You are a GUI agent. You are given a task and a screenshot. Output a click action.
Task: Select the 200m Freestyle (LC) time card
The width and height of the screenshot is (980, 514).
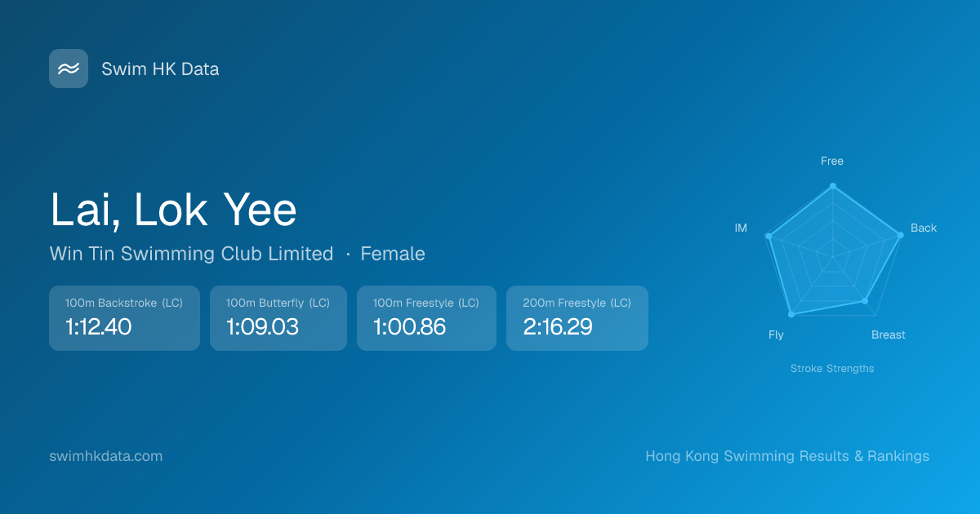[577, 318]
